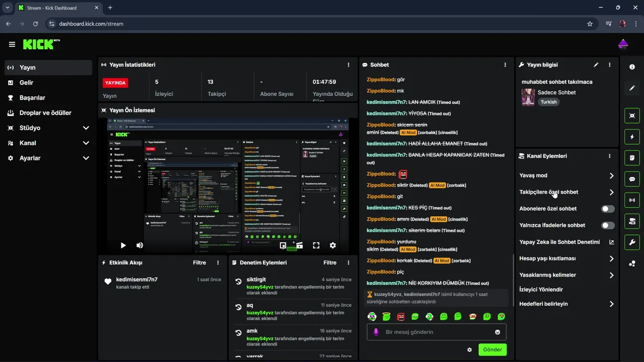644x362 pixels.
Task: Click the chat panel scrollbar
Action: click(x=513, y=281)
